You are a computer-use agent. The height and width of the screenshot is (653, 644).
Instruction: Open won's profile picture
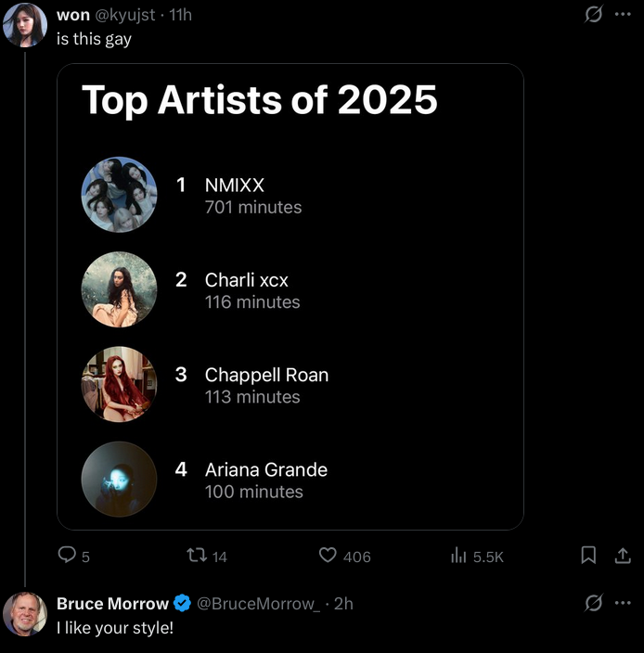24,25
